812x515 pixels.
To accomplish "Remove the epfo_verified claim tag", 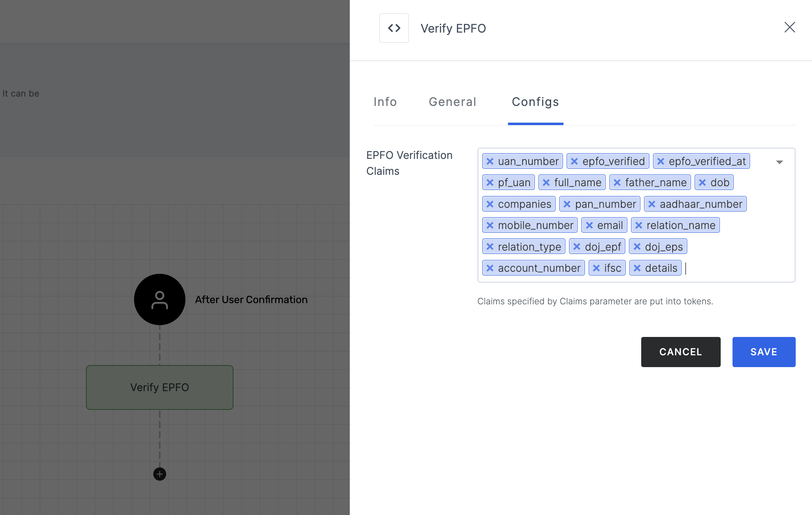I will click(574, 161).
